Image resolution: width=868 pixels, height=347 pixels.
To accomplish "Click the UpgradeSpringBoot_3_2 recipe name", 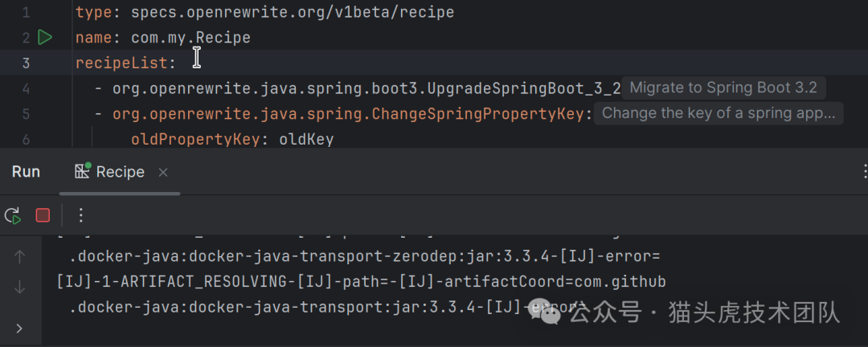I will point(366,88).
